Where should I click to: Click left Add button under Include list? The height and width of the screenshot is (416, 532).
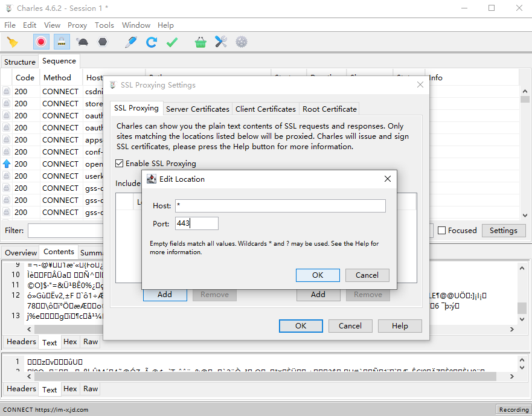pyautogui.click(x=165, y=295)
